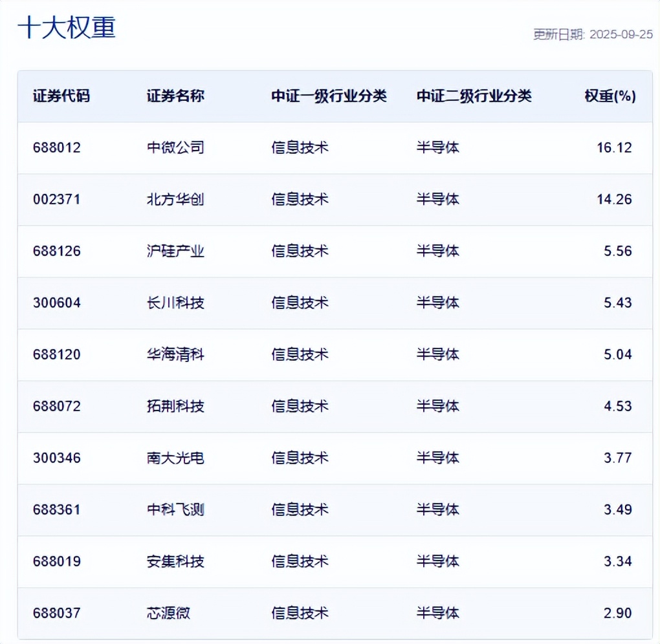Click 半导体 in the 长川科技 row
660x644 pixels.
438,303
